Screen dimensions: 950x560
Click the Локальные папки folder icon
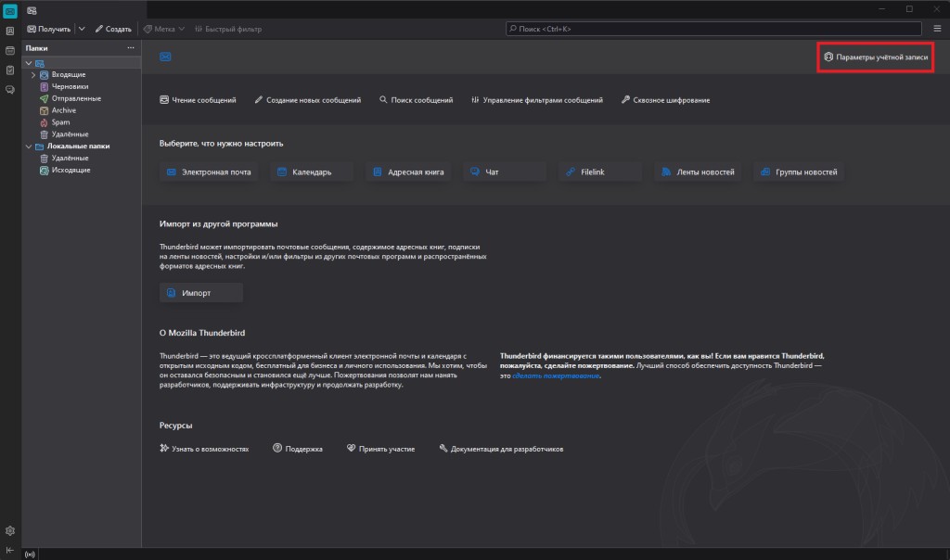tap(39, 146)
